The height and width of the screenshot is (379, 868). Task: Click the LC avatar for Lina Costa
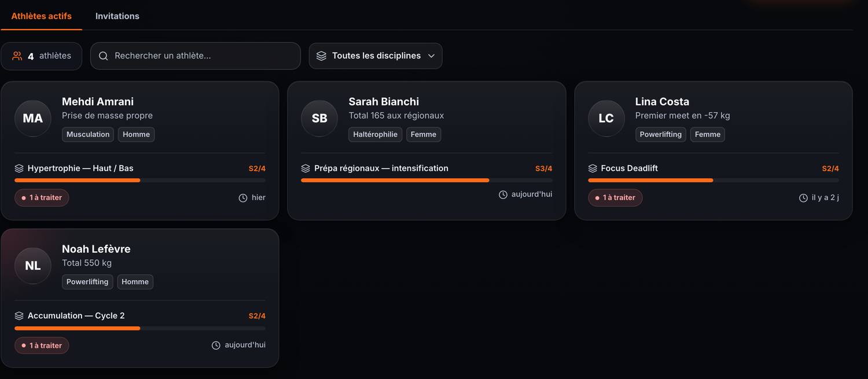606,118
